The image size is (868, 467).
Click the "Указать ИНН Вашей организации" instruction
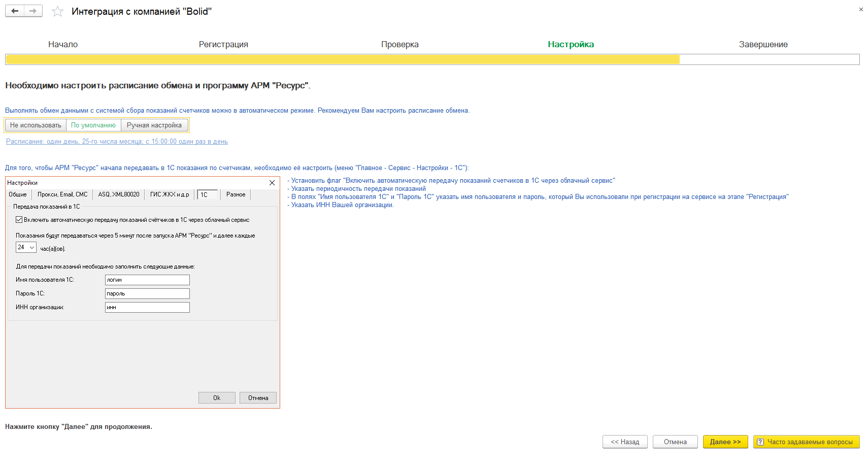pos(341,205)
